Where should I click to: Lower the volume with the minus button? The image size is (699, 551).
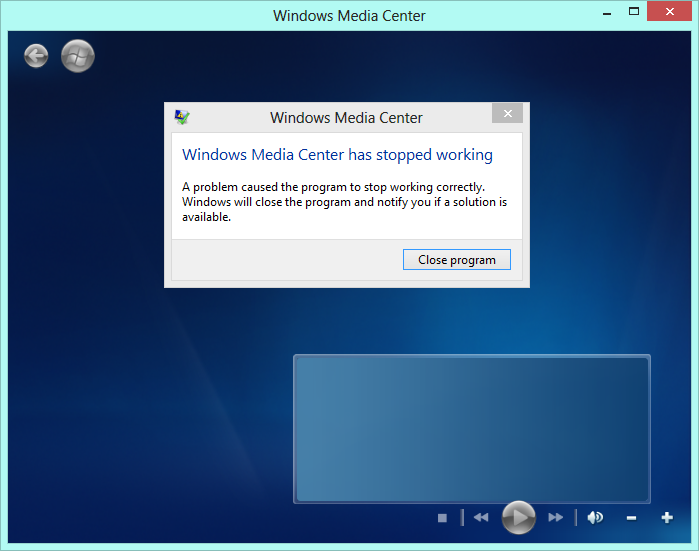pos(631,518)
